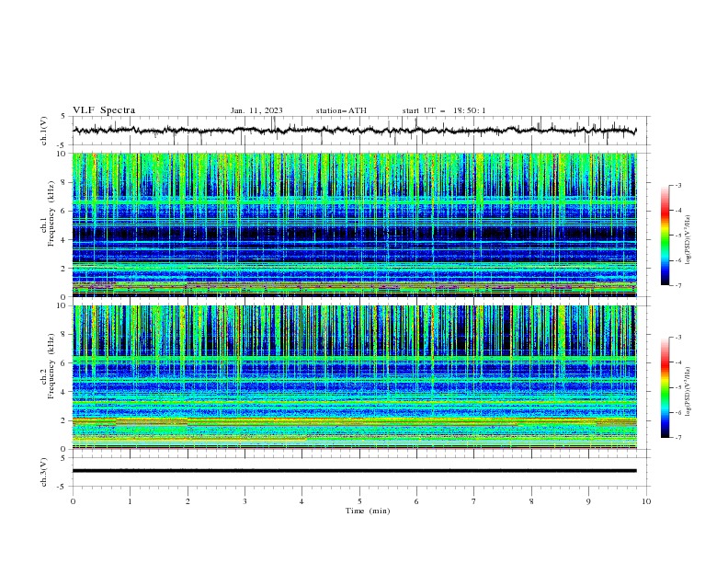Click the ch.3 flat black waveform trace
Viewport: 728px width, 563px height.
tap(354, 471)
